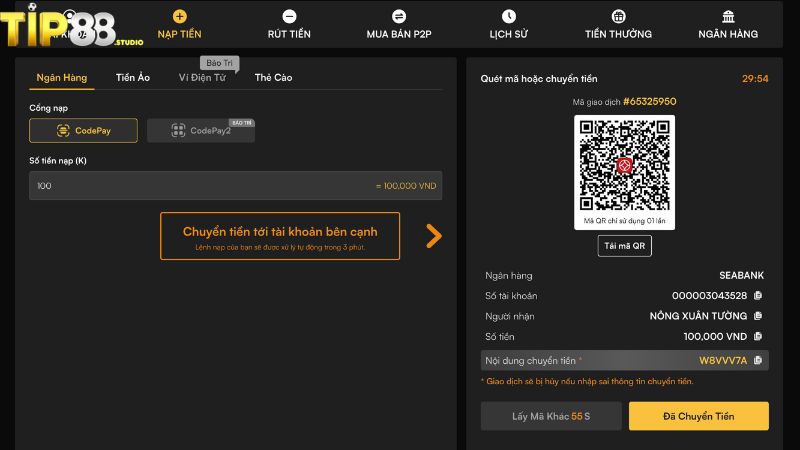Click the CodePay gateway icon

pyautogui.click(x=63, y=131)
